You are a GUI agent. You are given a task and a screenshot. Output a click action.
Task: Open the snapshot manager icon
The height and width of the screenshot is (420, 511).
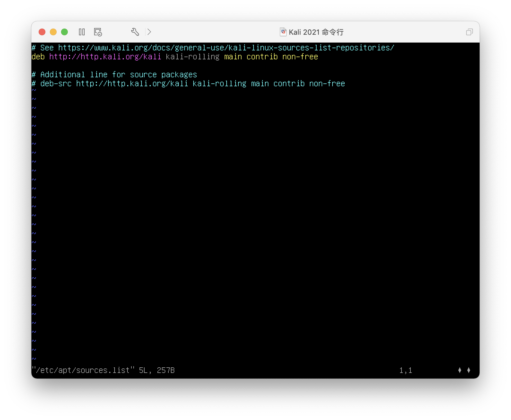coord(98,32)
